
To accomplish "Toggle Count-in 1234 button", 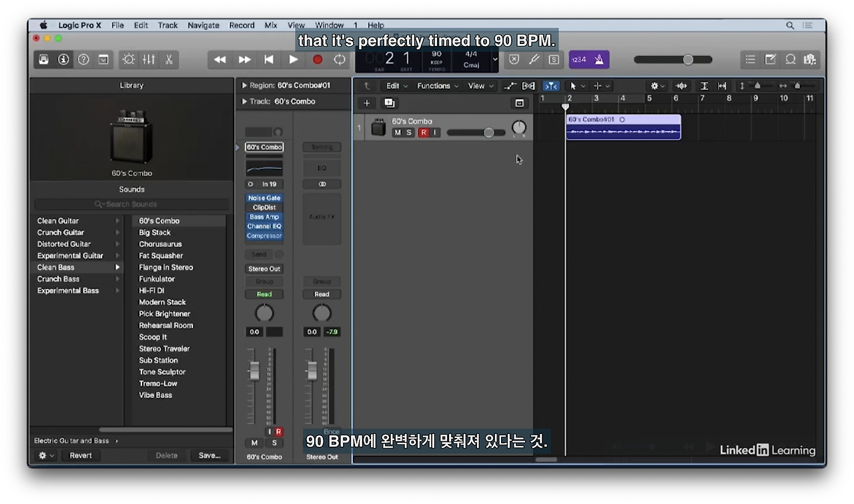I will click(x=579, y=59).
